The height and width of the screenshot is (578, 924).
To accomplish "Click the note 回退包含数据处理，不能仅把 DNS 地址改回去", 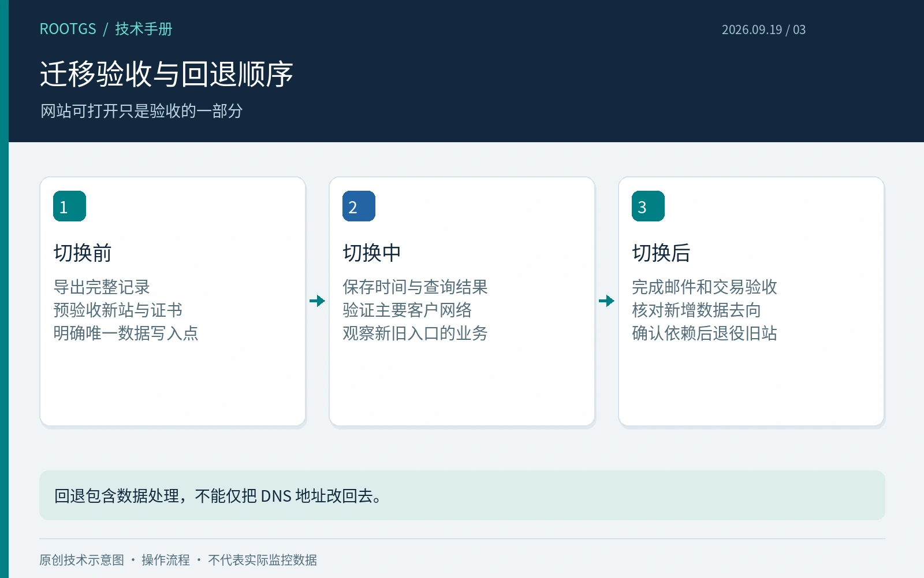I will [x=218, y=496].
